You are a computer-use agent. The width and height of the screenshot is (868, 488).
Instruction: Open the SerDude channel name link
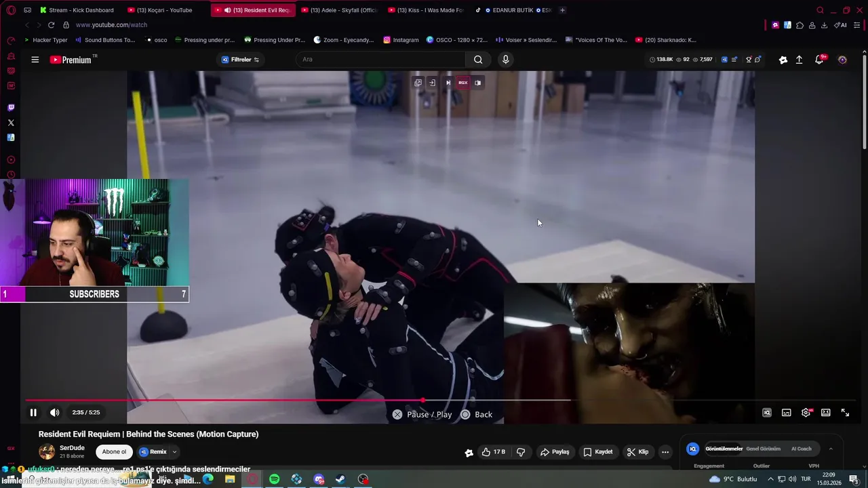point(72,448)
